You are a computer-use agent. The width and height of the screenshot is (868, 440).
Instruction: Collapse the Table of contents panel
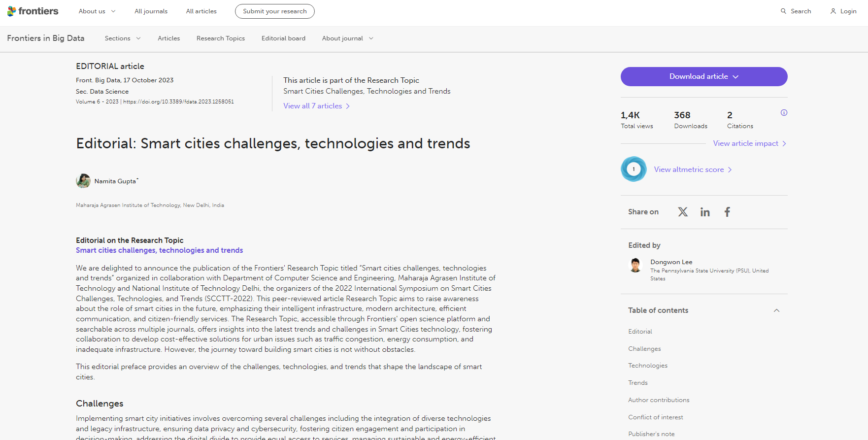(776, 310)
